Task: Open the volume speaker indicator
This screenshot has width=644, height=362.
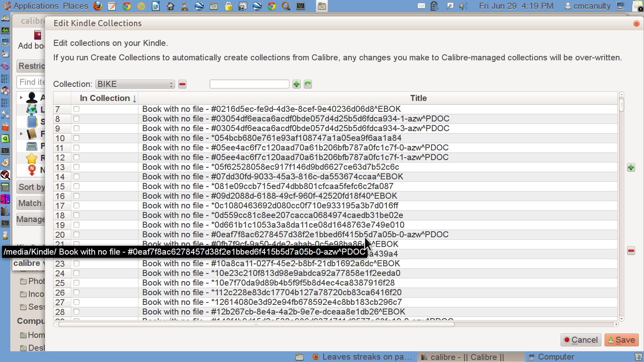Action: [x=463, y=6]
